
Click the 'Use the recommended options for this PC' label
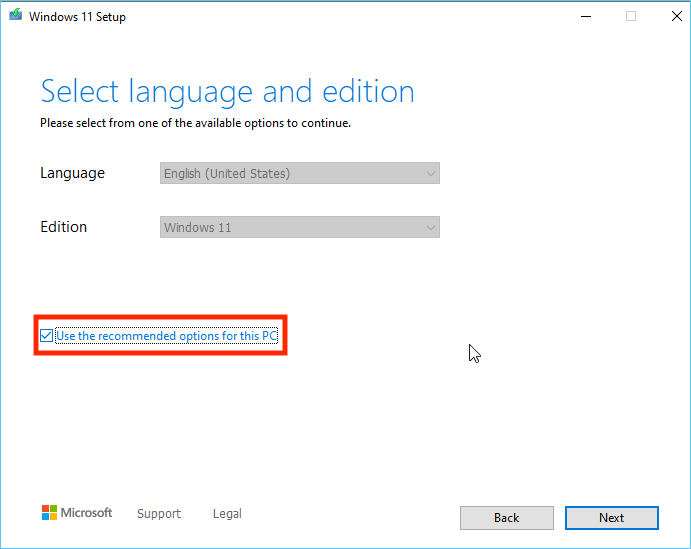[x=166, y=336]
